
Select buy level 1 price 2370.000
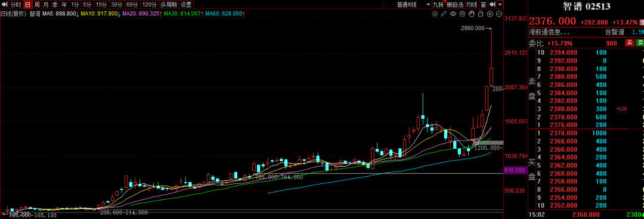point(563,133)
